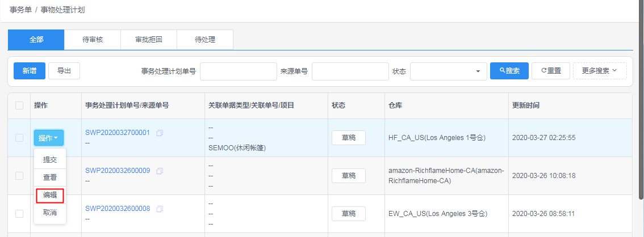Viewport: 644px width, 237px height.
Task: Check the row checkbox for SWP2020032600008
Action: tap(19, 214)
